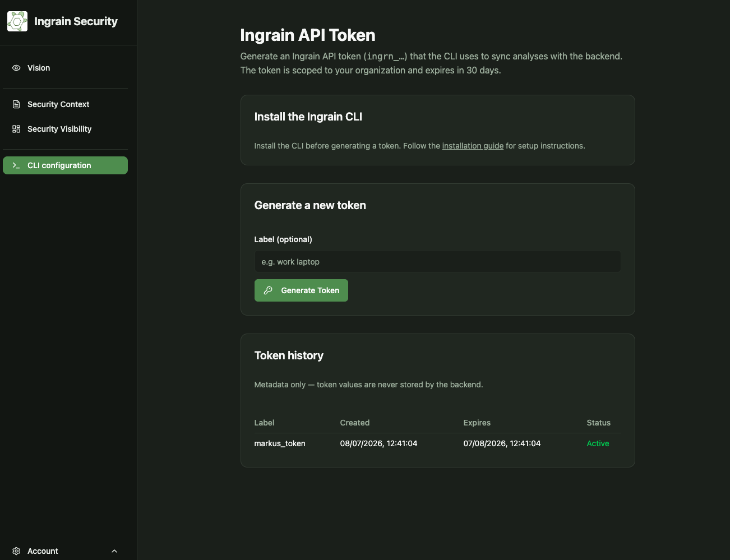Select CLI configuration menu item
730x560 pixels.
(x=65, y=165)
